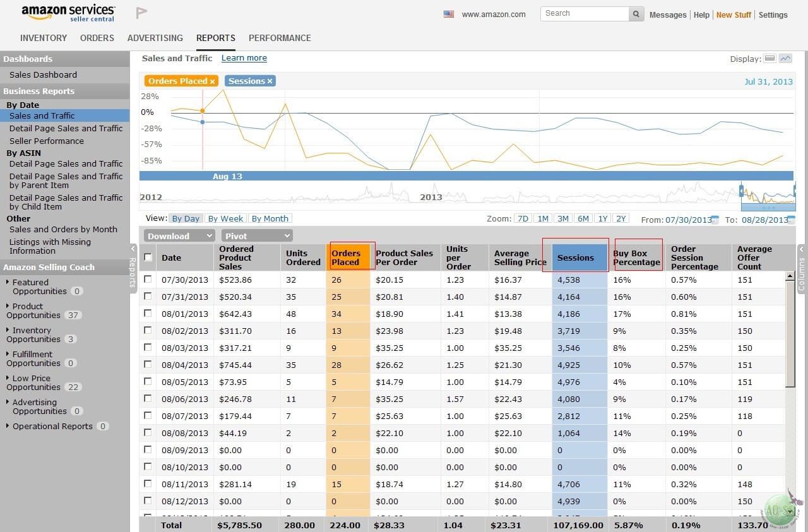Check the select-all checkbox in table header

click(x=148, y=257)
